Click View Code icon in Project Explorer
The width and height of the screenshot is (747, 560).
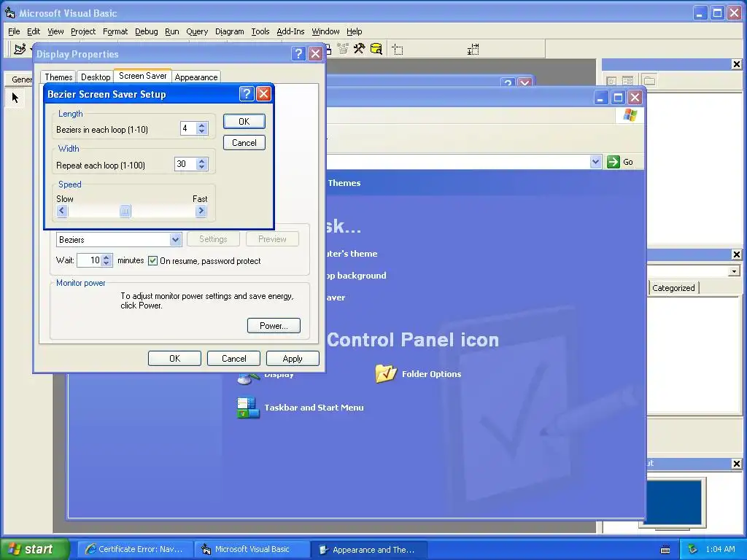click(x=611, y=81)
